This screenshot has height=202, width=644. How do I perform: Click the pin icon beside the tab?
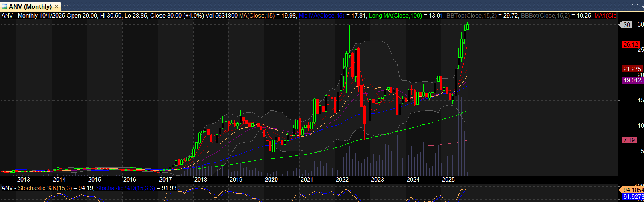66,6
